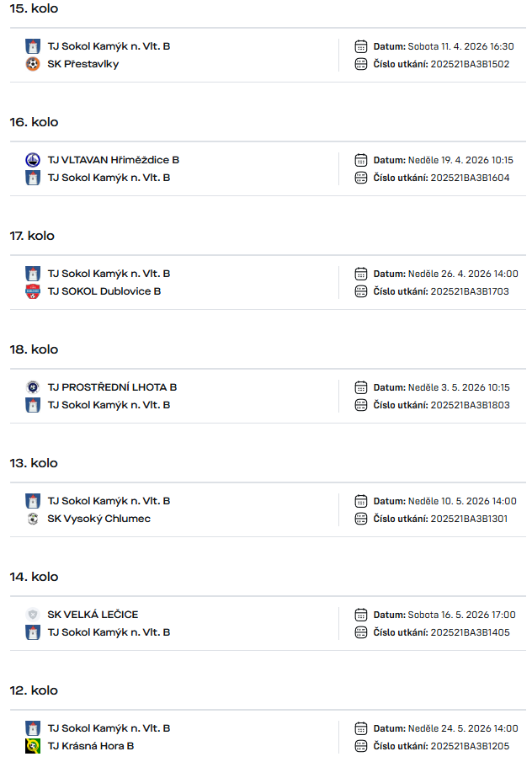Open TJ Krásná Hora B team page

[91, 746]
